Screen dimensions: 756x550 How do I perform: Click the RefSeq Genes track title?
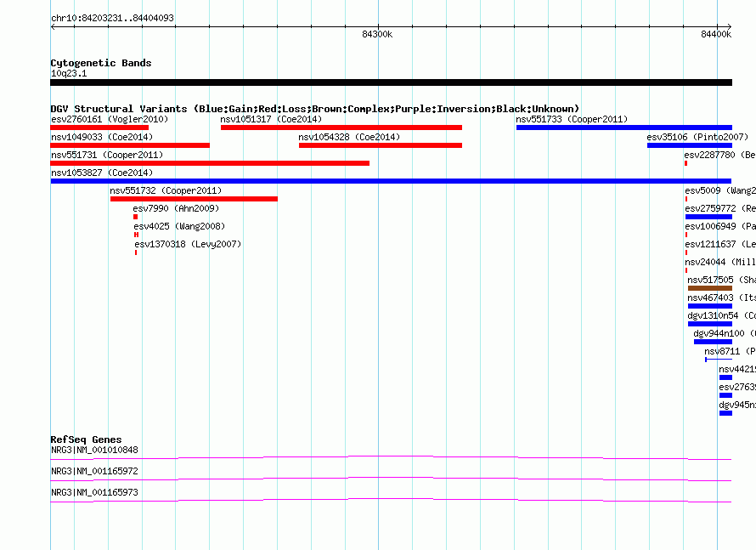pyautogui.click(x=87, y=439)
